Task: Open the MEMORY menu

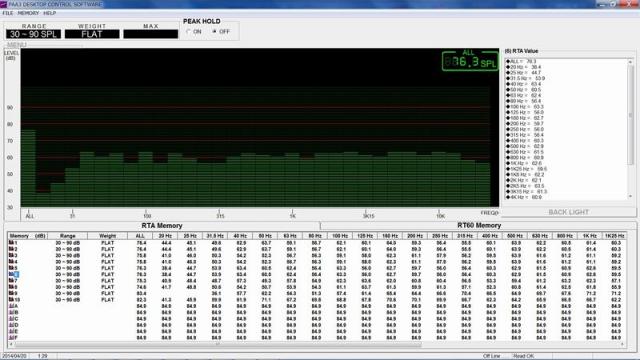Action: (29, 13)
